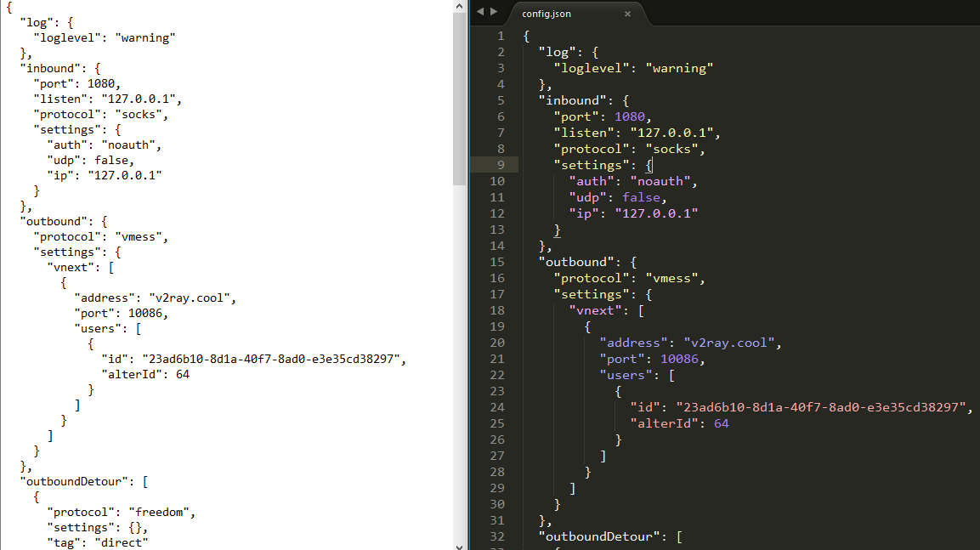Click the left pane scrollbar thumb
980x550 pixels.
460,100
